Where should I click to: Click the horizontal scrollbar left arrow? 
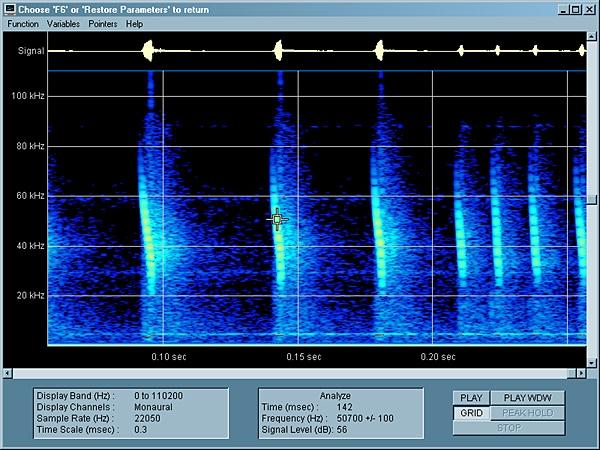click(6, 374)
